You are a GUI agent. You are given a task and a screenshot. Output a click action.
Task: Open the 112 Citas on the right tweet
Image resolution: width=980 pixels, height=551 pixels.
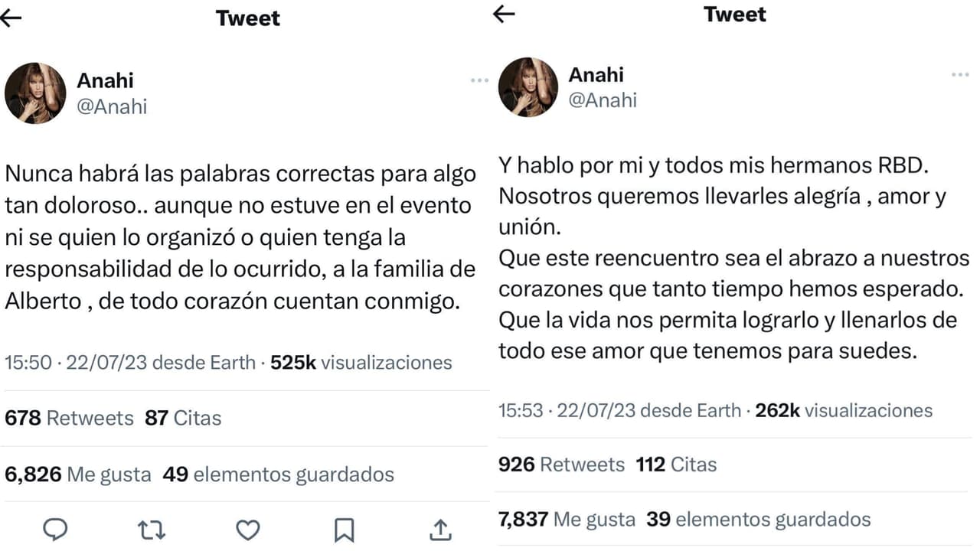[x=676, y=465]
